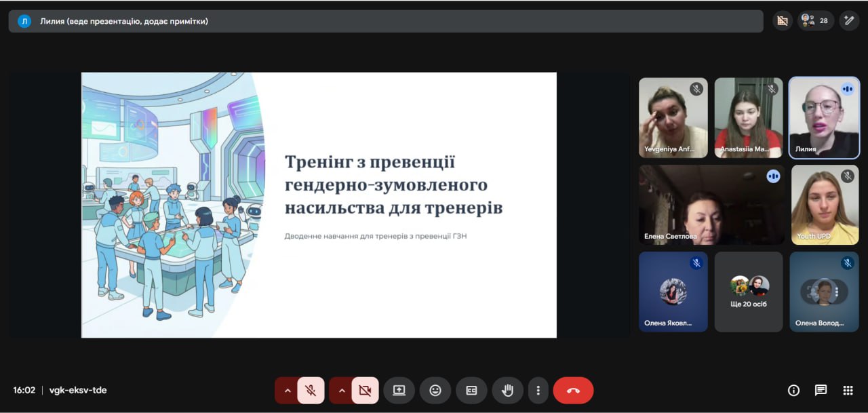Viewport: 868px width, 413px height.
Task: Open meeting details info panel
Action: (x=793, y=391)
